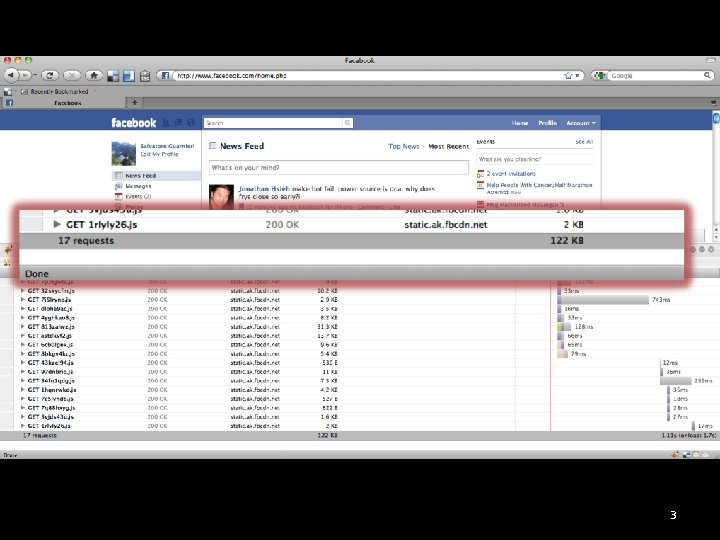Bookmark this page with the address bar star

(x=568, y=75)
